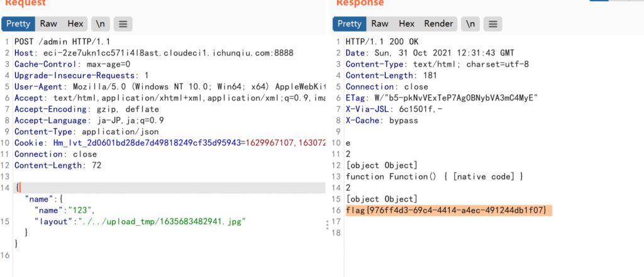Switch Request view to Raw tab

[48, 24]
